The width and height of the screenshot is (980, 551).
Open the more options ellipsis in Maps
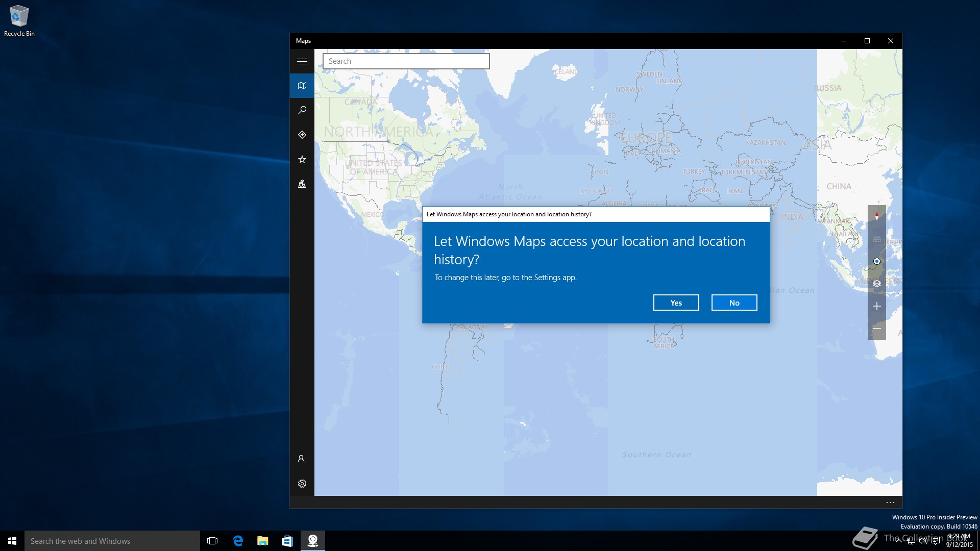click(890, 503)
